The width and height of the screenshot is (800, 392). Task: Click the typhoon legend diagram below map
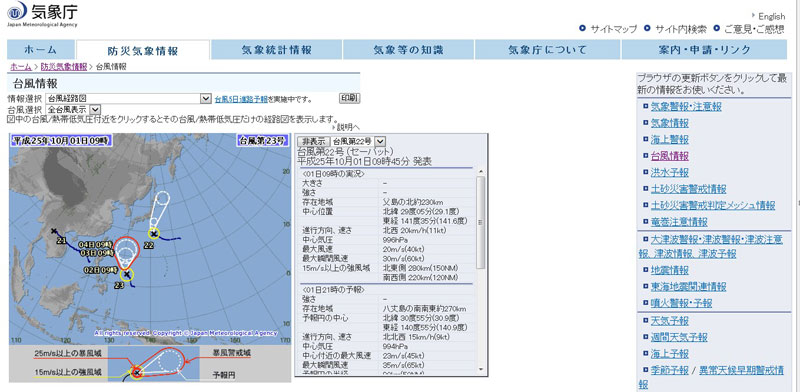(x=150, y=364)
